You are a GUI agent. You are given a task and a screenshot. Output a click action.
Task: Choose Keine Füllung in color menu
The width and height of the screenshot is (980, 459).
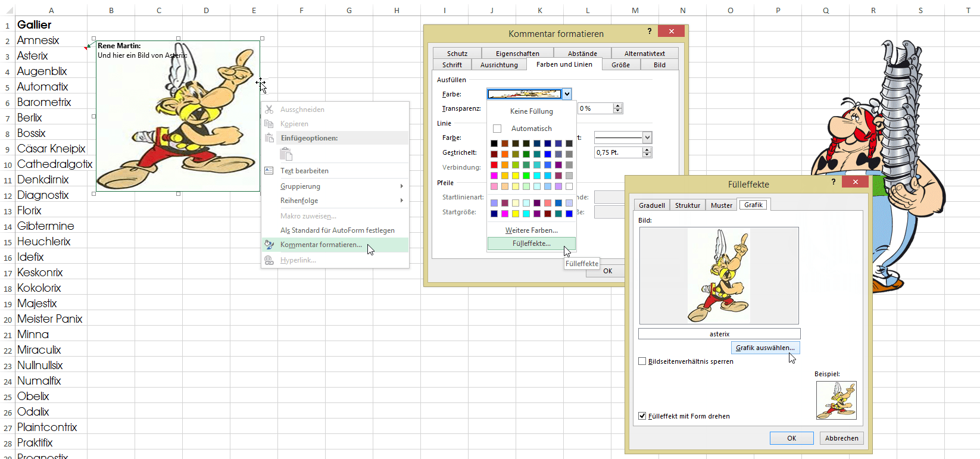(x=532, y=111)
